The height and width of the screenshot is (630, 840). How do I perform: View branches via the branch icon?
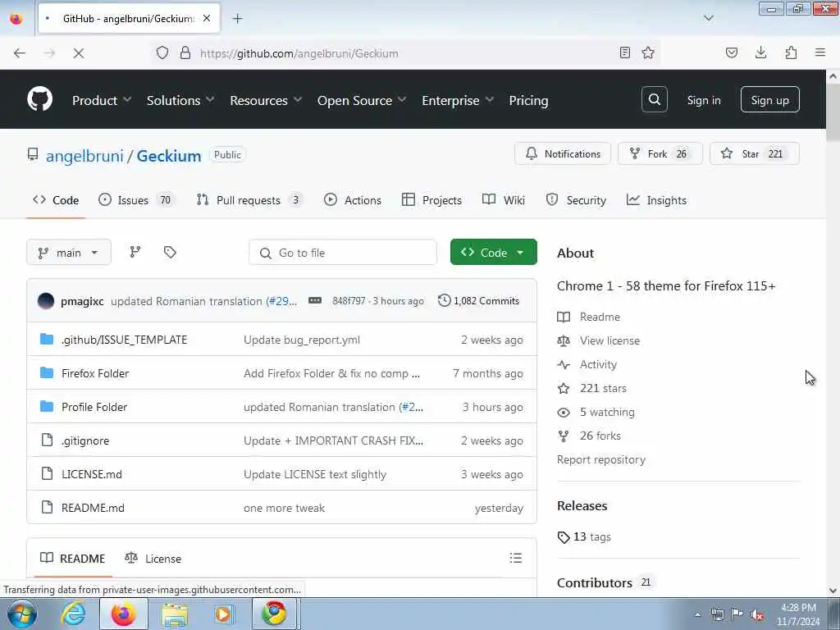[135, 252]
